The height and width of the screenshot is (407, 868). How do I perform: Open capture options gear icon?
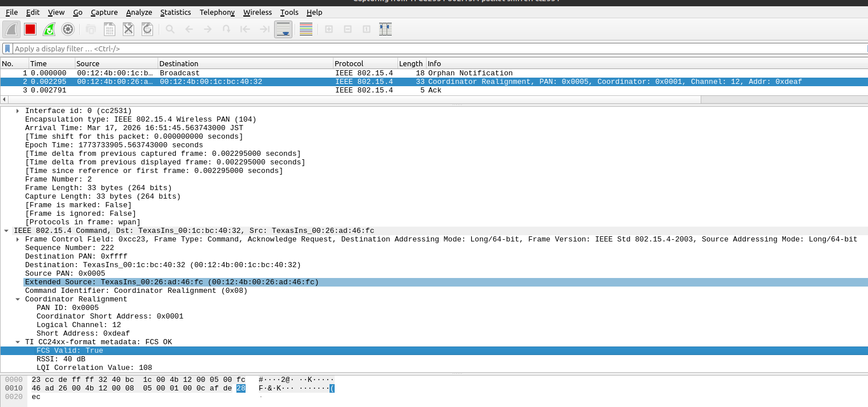[x=68, y=29]
